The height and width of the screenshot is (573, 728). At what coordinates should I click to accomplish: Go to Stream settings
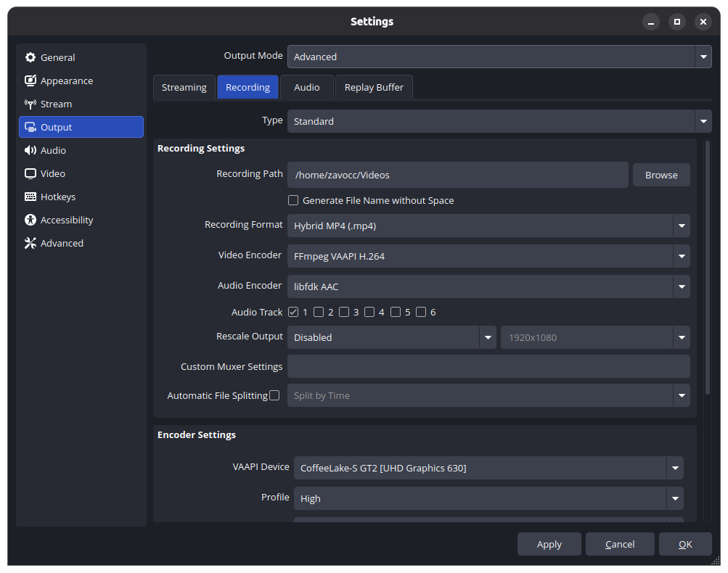pos(81,104)
